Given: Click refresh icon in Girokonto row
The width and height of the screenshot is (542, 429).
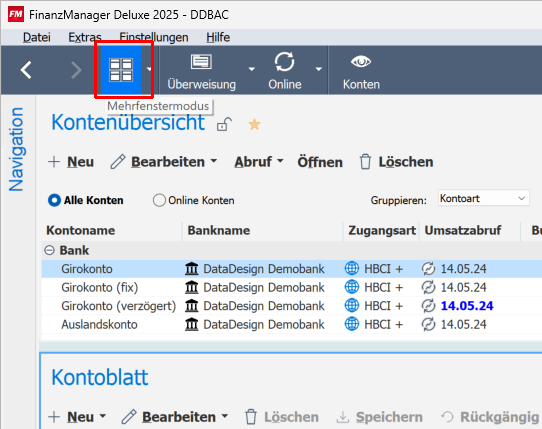Looking at the screenshot, I should (429, 269).
